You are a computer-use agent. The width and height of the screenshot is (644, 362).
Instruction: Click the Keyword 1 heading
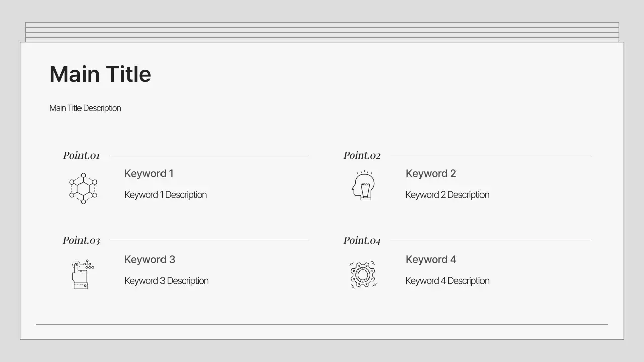click(x=149, y=174)
